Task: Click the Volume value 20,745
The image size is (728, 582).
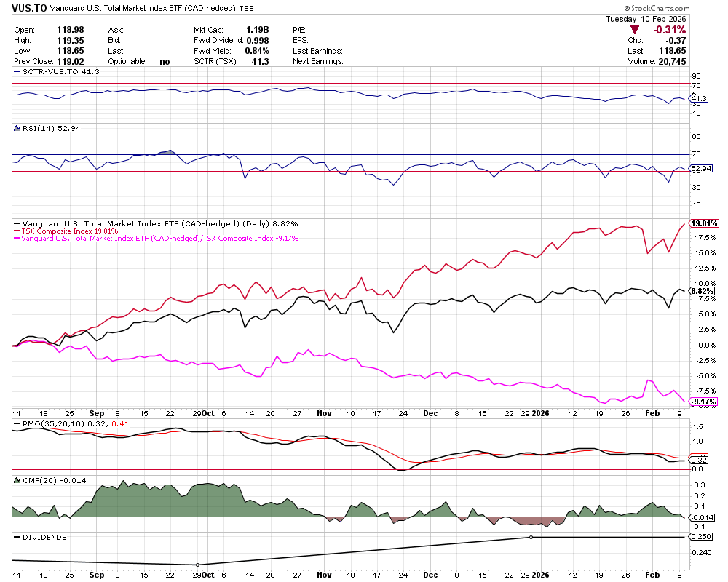Action: click(x=672, y=61)
